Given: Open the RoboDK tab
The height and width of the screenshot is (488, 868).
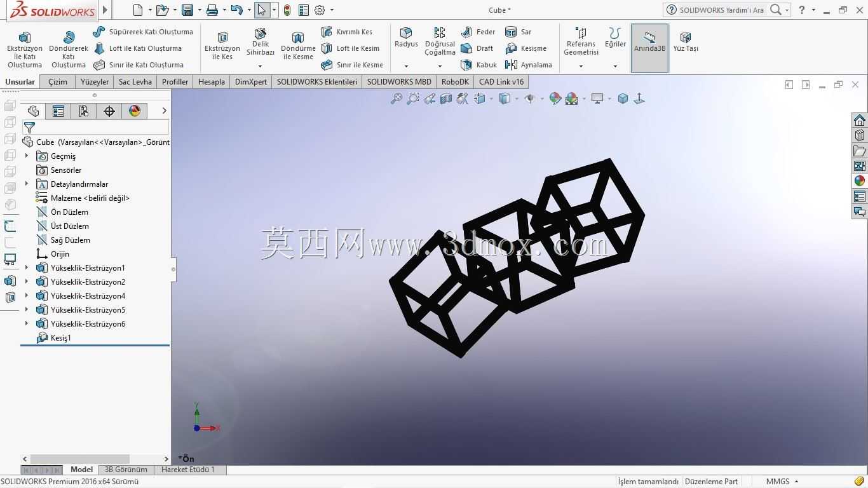Looking at the screenshot, I should point(455,81).
